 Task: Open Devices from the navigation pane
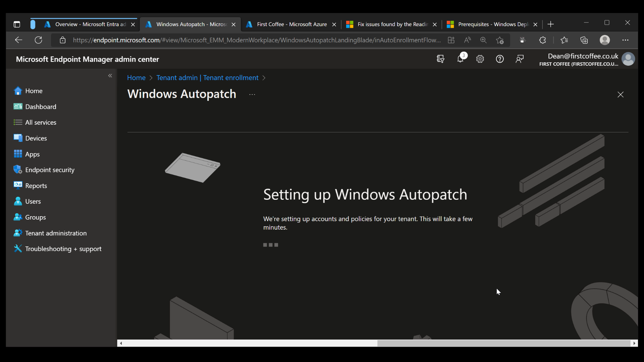[36, 138]
